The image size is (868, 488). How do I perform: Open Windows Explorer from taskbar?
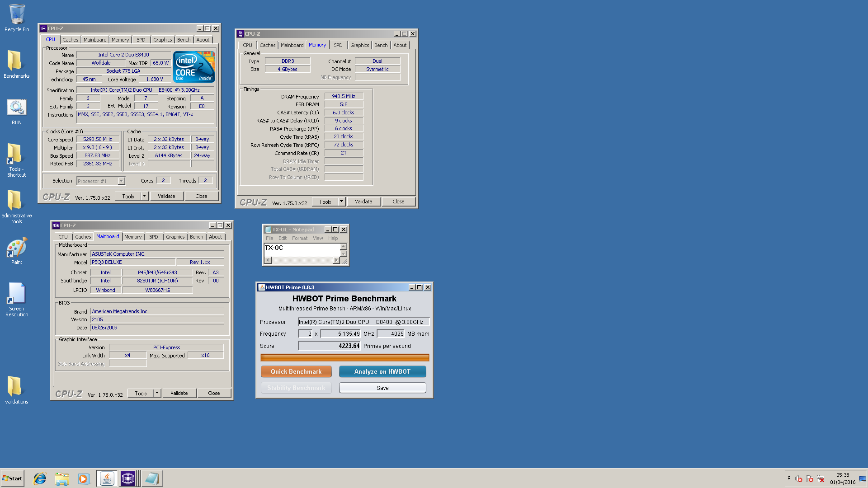(x=62, y=479)
